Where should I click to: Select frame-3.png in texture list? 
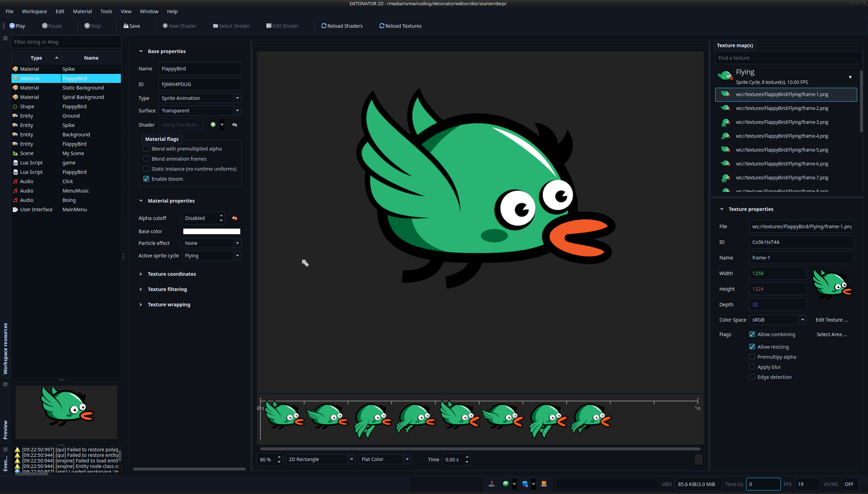782,122
